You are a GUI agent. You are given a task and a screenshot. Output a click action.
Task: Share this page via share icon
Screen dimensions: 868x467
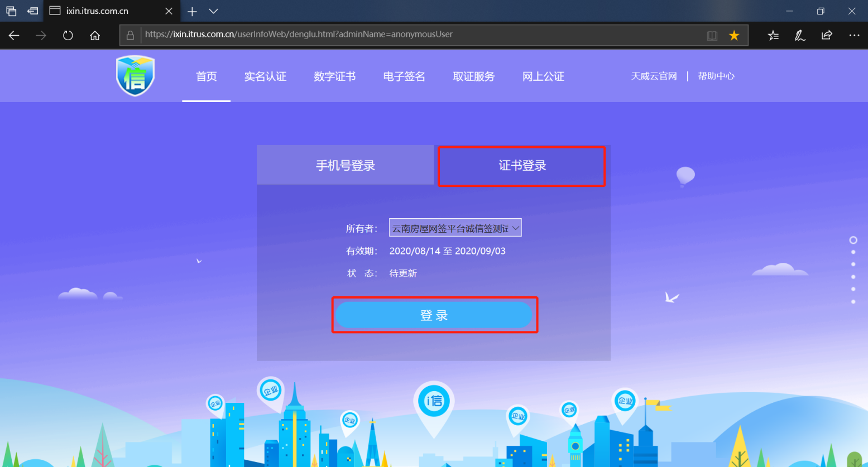[x=827, y=36]
